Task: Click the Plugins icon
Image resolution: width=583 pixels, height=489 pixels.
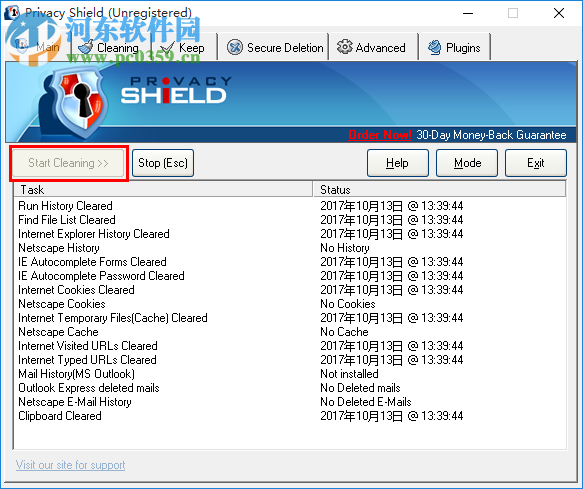Action: coord(434,48)
